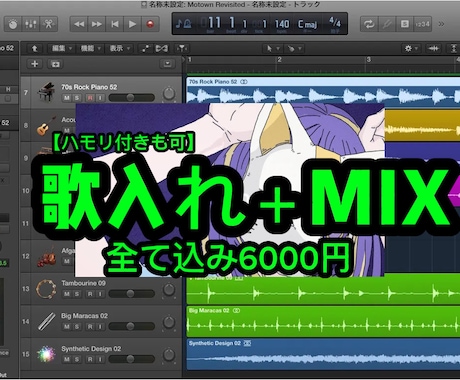Click the tempo value 140
The width and height of the screenshot is (460, 380).
click(x=282, y=24)
